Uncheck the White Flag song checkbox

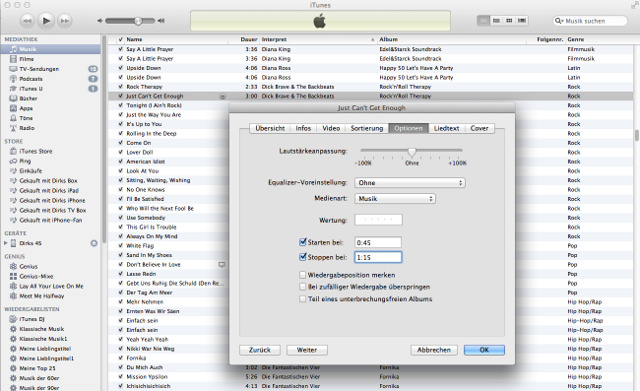(x=120, y=245)
